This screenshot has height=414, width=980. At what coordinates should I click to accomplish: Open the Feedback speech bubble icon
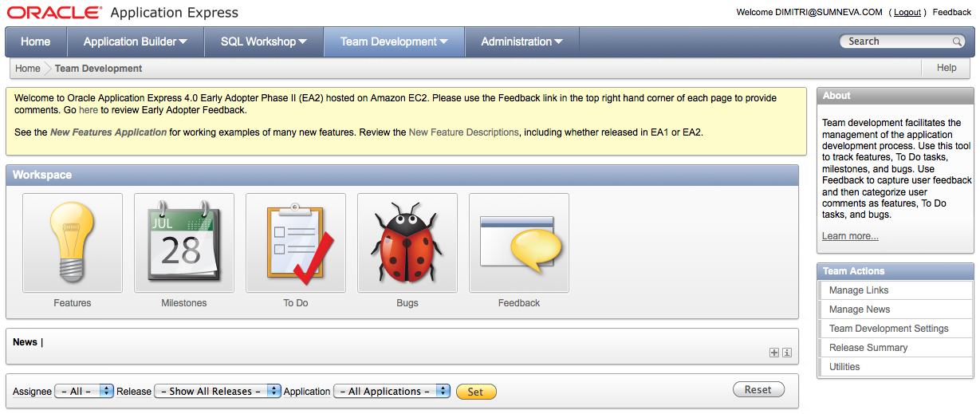pos(519,243)
